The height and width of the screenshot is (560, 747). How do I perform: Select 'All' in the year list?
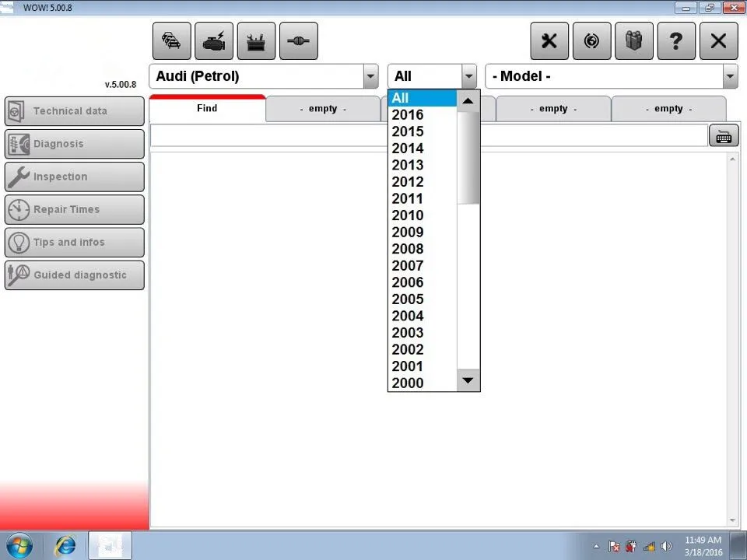coord(422,98)
